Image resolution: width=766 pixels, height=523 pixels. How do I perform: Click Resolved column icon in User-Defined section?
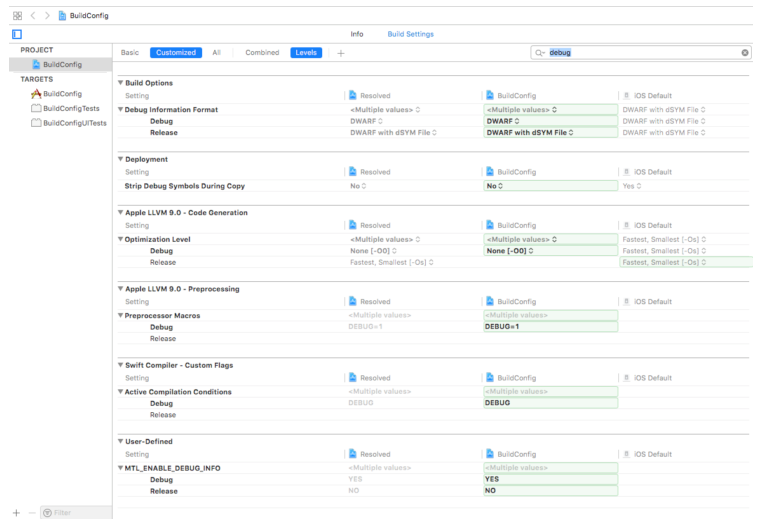(353, 454)
